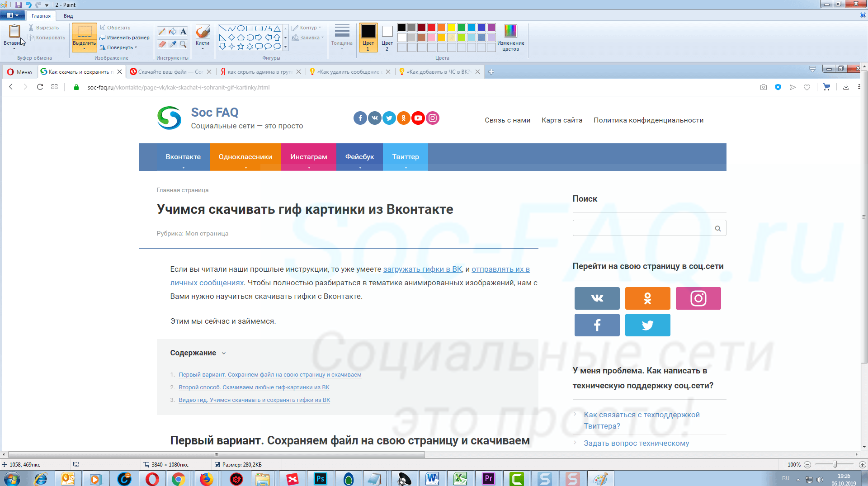Switch to the View (Вид) ribbon tab
Screen dimensions: 868x486
pyautogui.click(x=68, y=16)
